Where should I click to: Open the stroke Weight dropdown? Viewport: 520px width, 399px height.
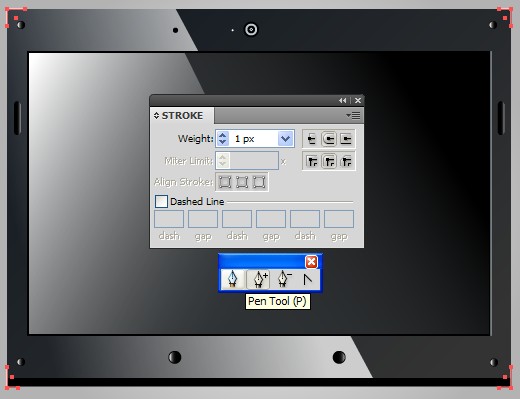pyautogui.click(x=286, y=139)
